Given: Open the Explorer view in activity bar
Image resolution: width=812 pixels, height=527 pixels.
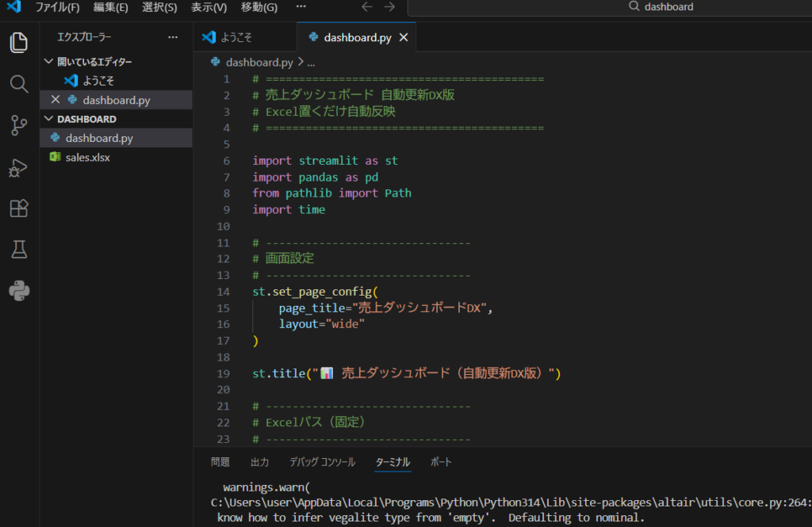Looking at the screenshot, I should (19, 42).
